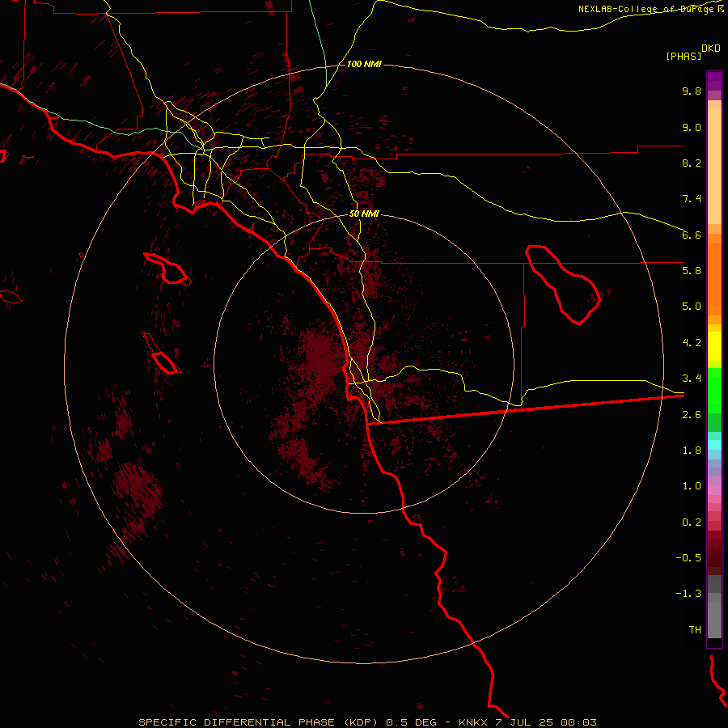Select the -0.5 value on the color scale

[x=688, y=558]
